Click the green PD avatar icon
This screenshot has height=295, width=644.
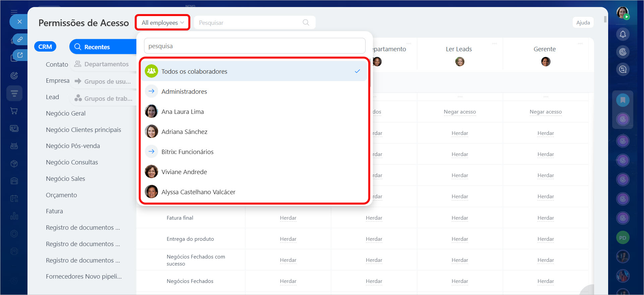click(623, 238)
